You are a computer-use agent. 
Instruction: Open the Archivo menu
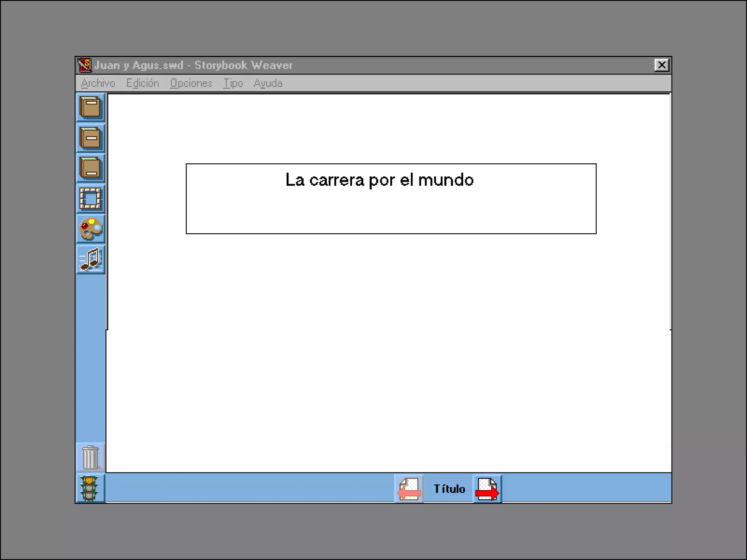coord(98,83)
